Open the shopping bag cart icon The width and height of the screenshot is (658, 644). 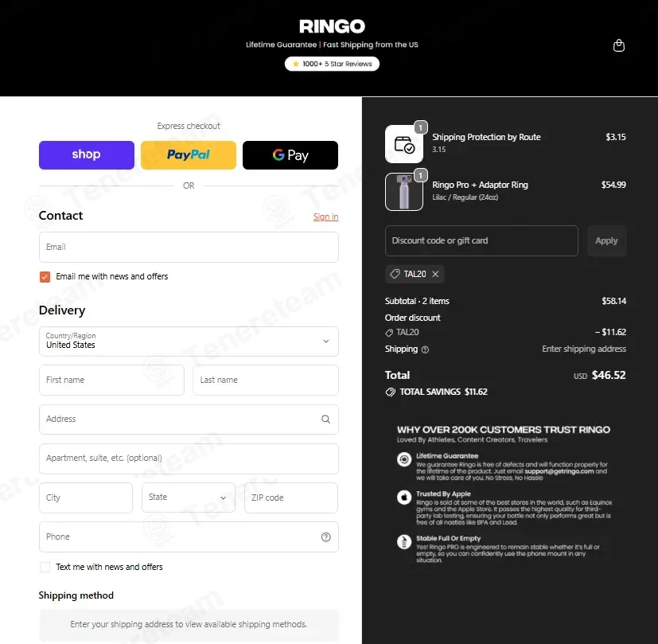pyautogui.click(x=618, y=45)
